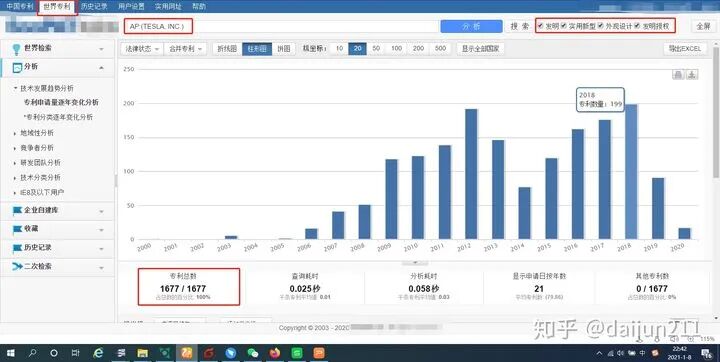Open the blue bird app in taskbar

pyautogui.click(x=231, y=353)
